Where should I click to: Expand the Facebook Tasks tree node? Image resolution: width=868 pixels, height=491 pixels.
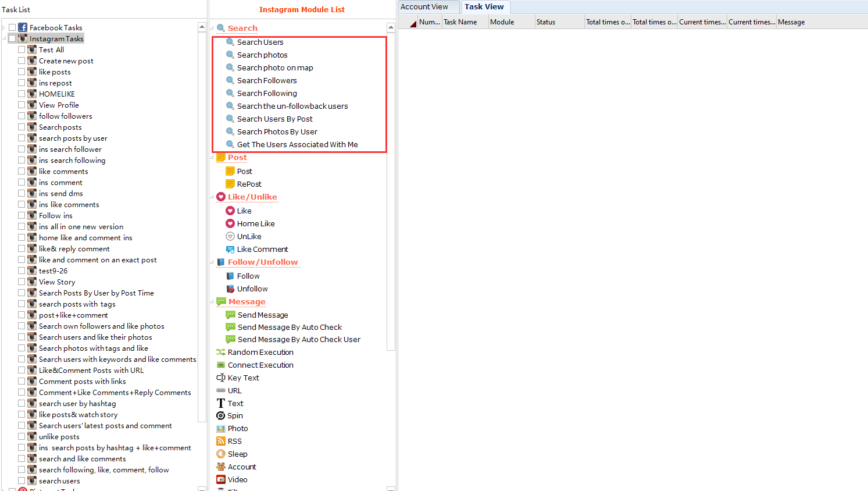coord(4,27)
